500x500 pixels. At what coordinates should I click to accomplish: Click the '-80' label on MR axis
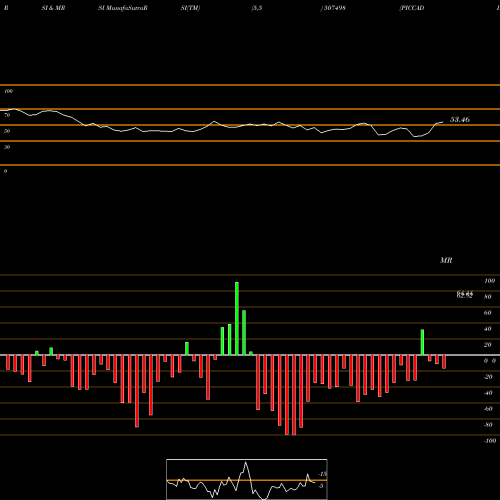coord(488,425)
